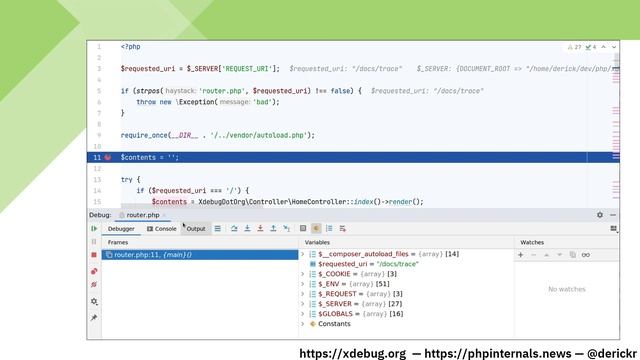
Task: Add a new watch with plus icon
Action: tap(520, 255)
